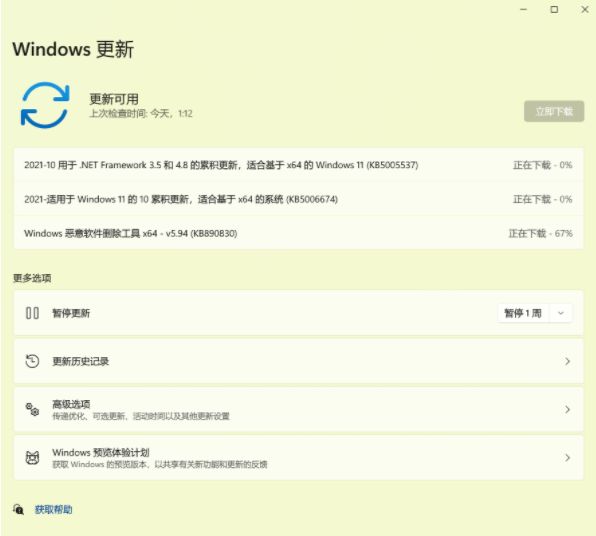Select the KB890830 恶意软件删除工具 update row
The image size is (596, 536).
pyautogui.click(x=298, y=233)
